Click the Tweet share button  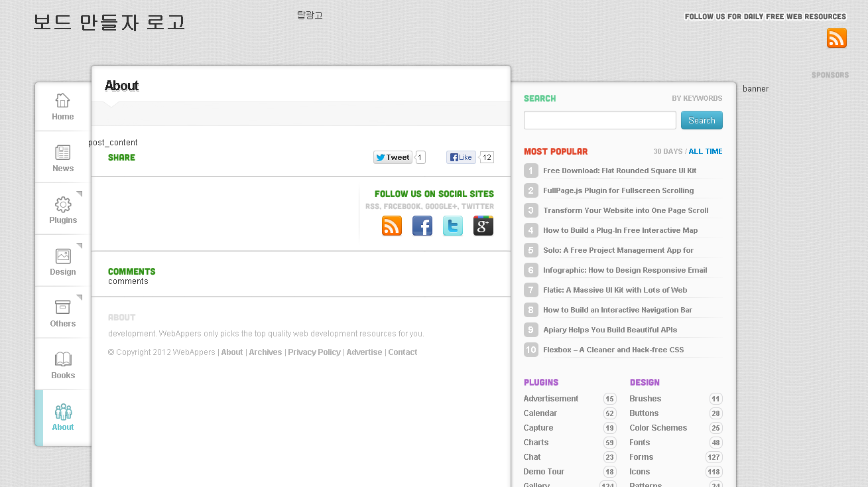393,157
